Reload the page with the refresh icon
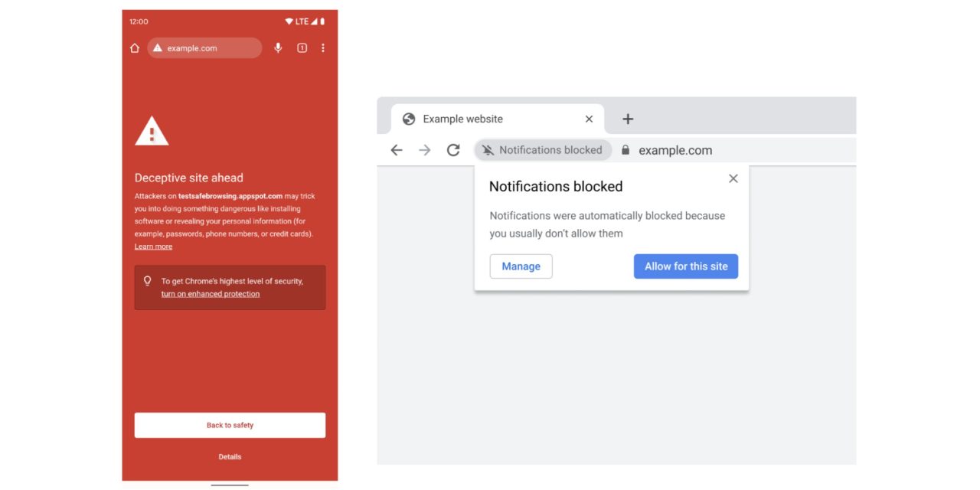Screen dimensions: 980x490 tap(453, 150)
